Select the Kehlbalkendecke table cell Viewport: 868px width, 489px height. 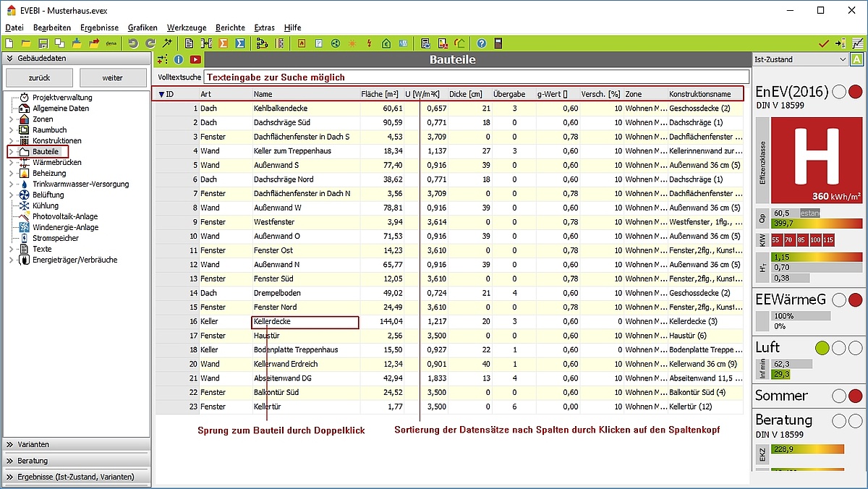coord(305,108)
